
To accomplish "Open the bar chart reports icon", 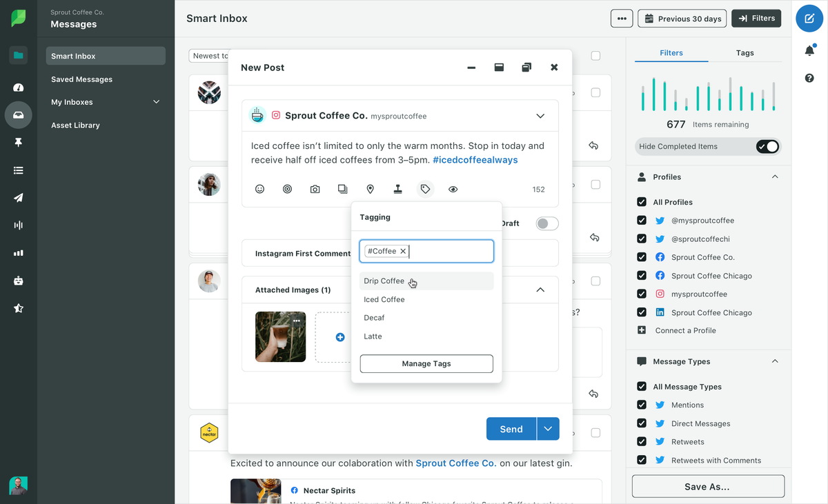I will point(19,253).
